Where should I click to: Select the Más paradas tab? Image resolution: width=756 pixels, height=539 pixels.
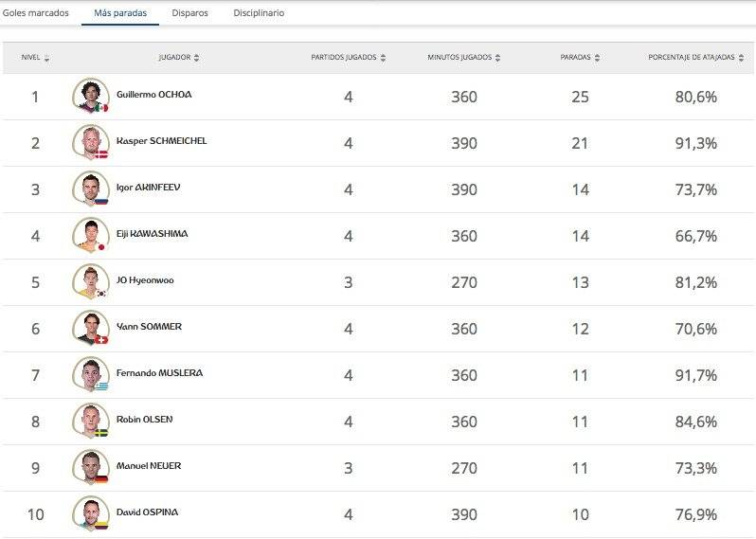tap(120, 13)
